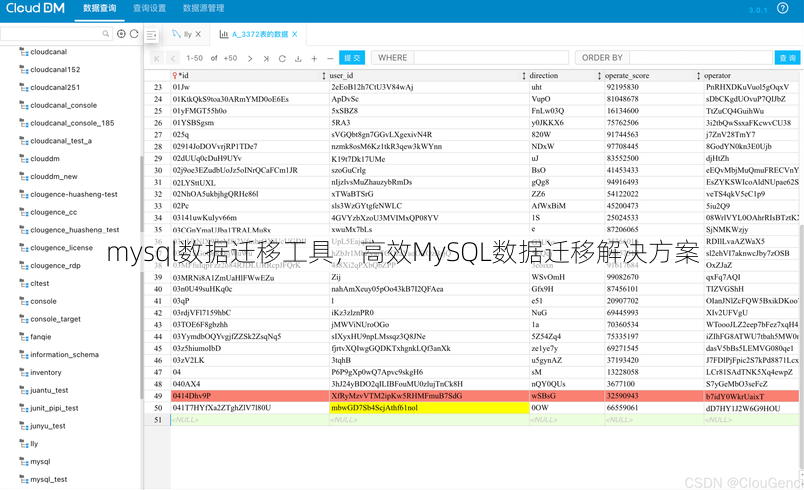Viewport: 804px width, 490px height.
Task: Select the lly database in the tree
Action: click(x=34, y=444)
